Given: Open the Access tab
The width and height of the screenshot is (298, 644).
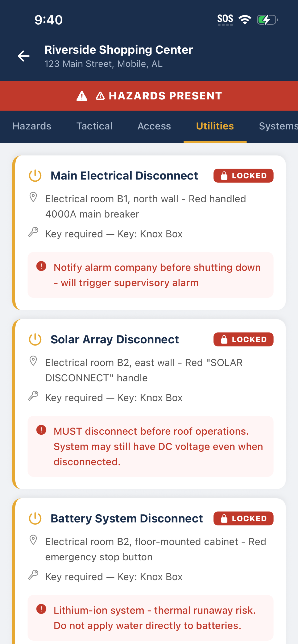Looking at the screenshot, I should [154, 126].
